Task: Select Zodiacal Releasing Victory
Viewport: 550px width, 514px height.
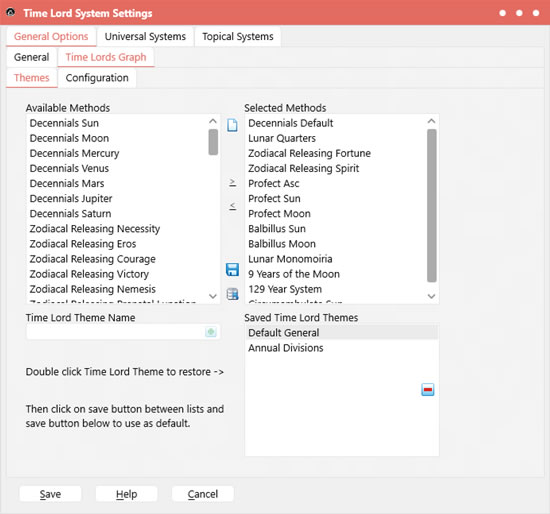Action: point(117,274)
